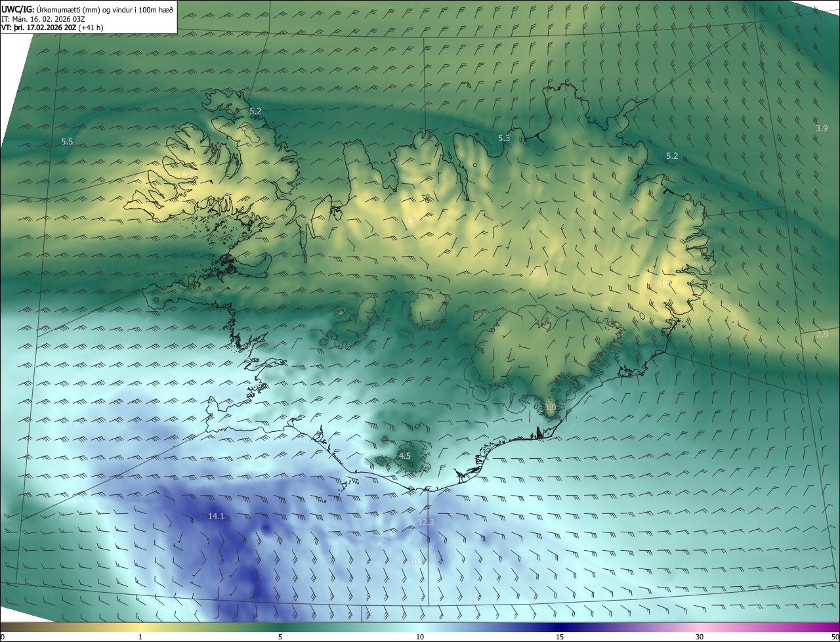The width and height of the screenshot is (840, 642).
Task: Click the initial time line "IT: Mán. 16. 02. 2026 03Z"
Action: (44, 19)
